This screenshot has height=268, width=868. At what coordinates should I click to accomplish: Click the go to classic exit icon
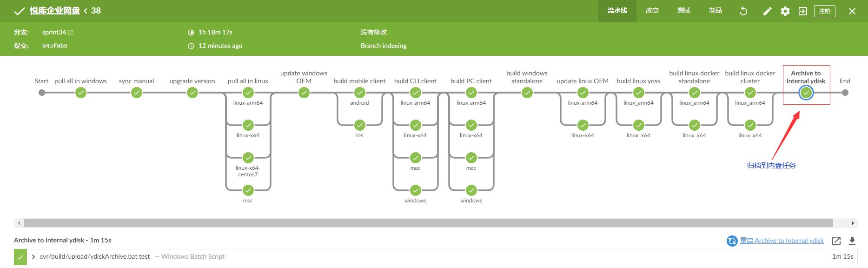point(803,11)
